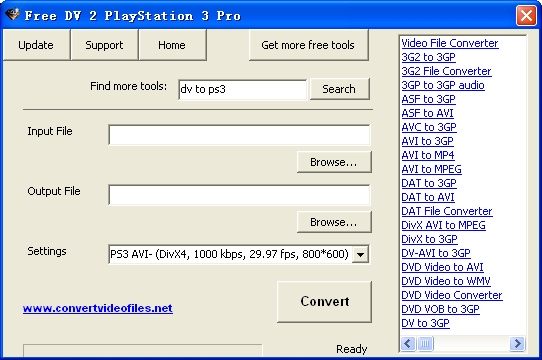Open the Support page button
542x360 pixels.
[x=104, y=45]
